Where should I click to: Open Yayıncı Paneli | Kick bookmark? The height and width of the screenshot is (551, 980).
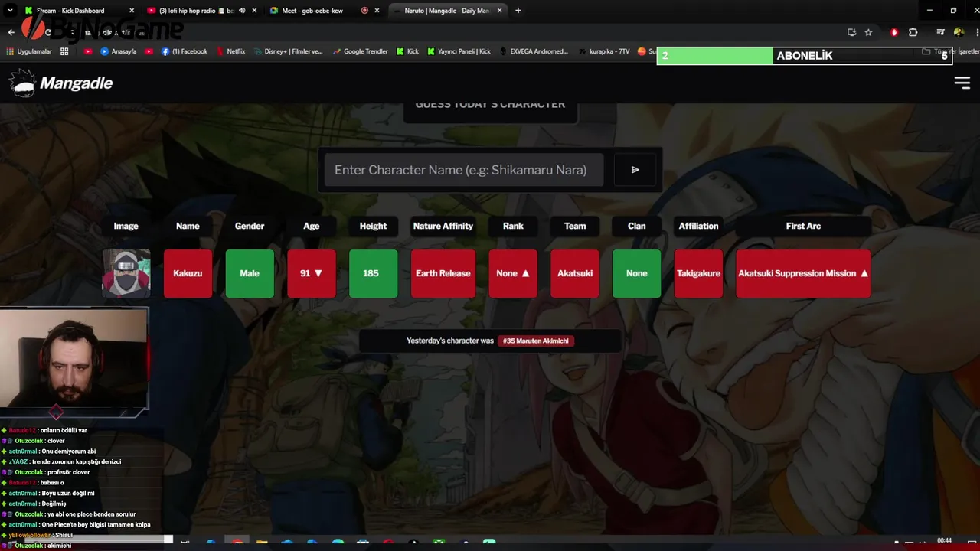pyautogui.click(x=459, y=51)
